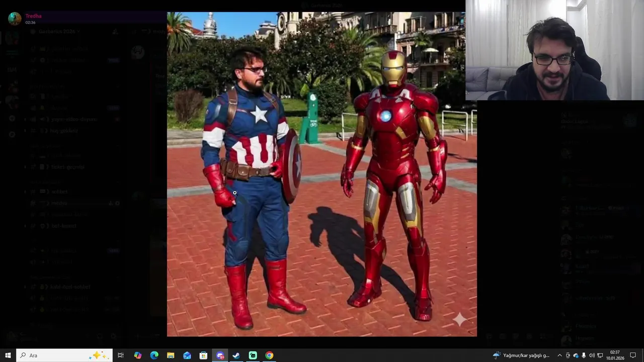Open the Windows notification center icon

633,355
